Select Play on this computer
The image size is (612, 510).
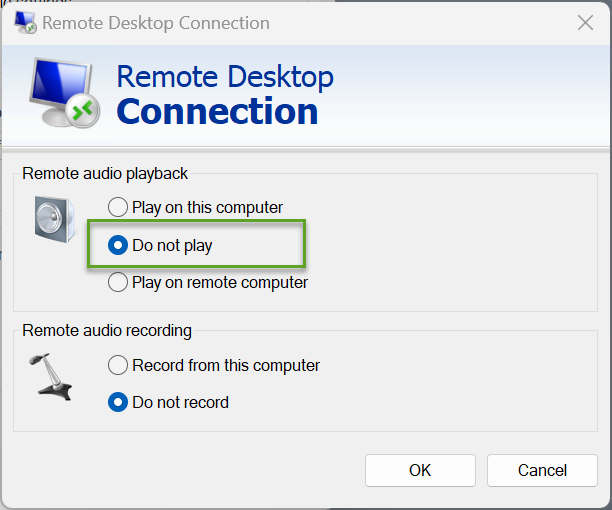(x=195, y=207)
